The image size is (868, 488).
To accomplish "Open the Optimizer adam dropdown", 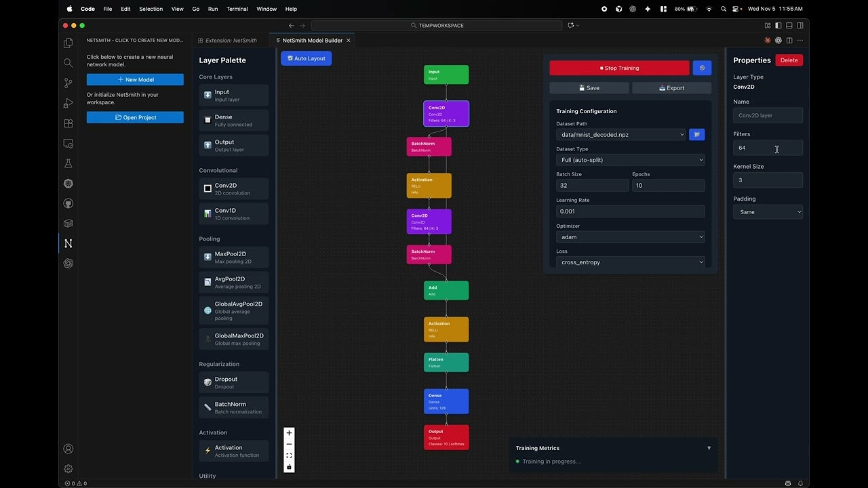I will [630, 237].
